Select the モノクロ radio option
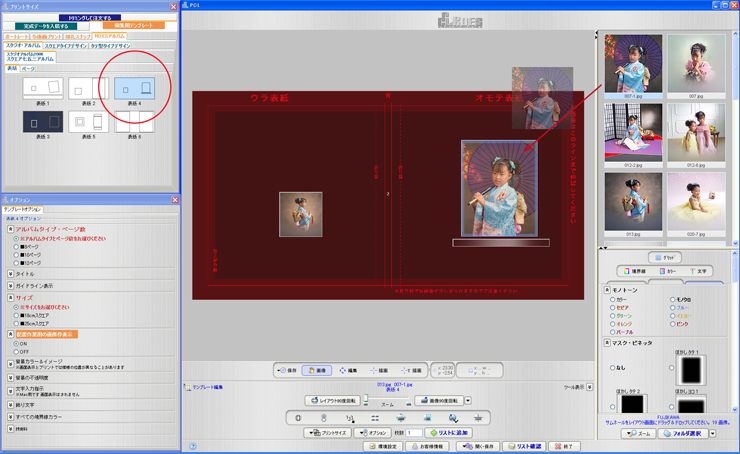The height and width of the screenshot is (454, 740). click(673, 299)
